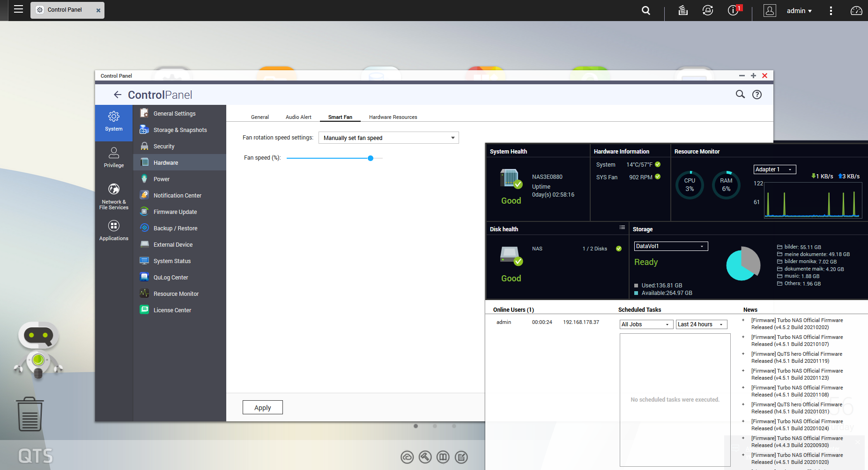Open the Last 24 hours filter dropdown
The width and height of the screenshot is (868, 470).
(x=701, y=324)
